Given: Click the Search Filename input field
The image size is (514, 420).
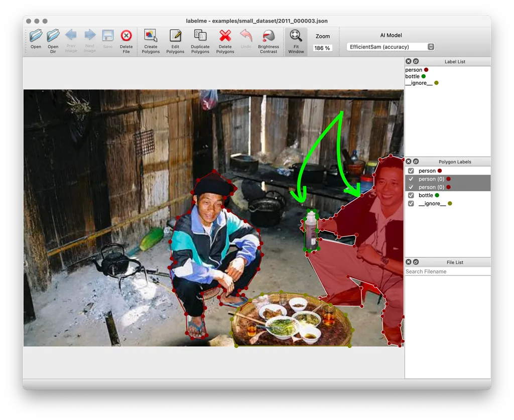Looking at the screenshot, I should [x=448, y=271].
